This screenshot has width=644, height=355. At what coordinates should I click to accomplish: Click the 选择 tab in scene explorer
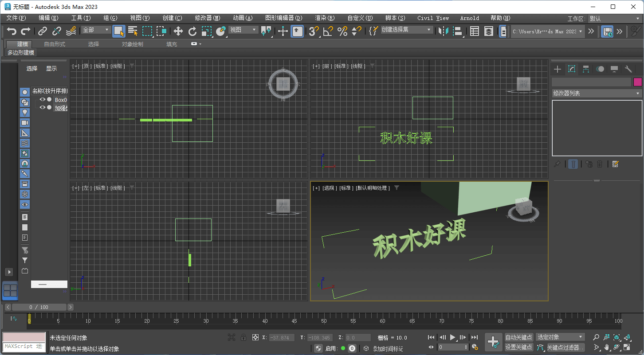(32, 69)
